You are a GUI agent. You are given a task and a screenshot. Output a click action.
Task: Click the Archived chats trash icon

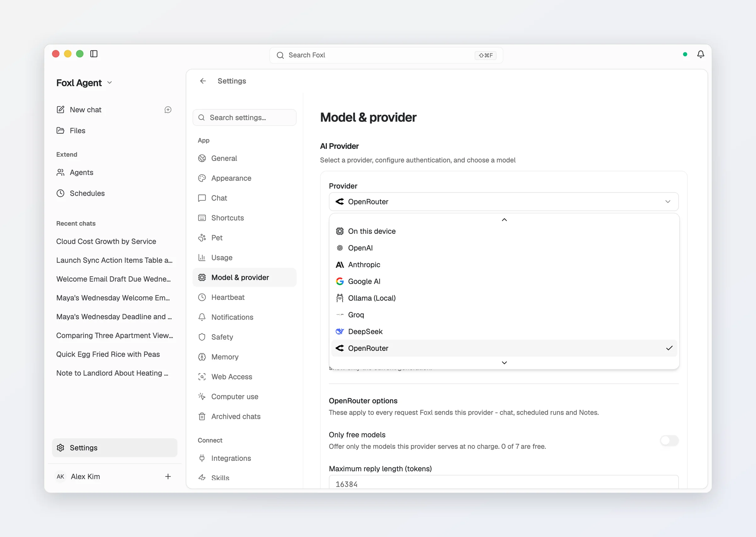[202, 416]
